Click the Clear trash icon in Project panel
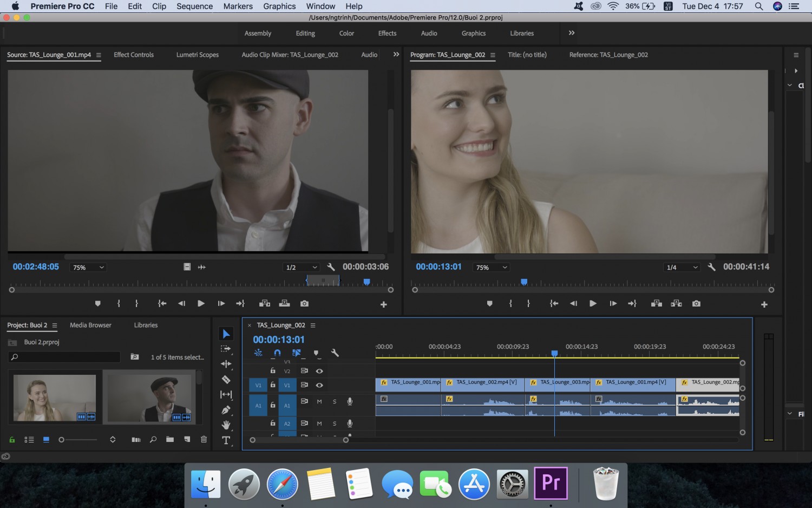812x508 pixels. pos(204,439)
